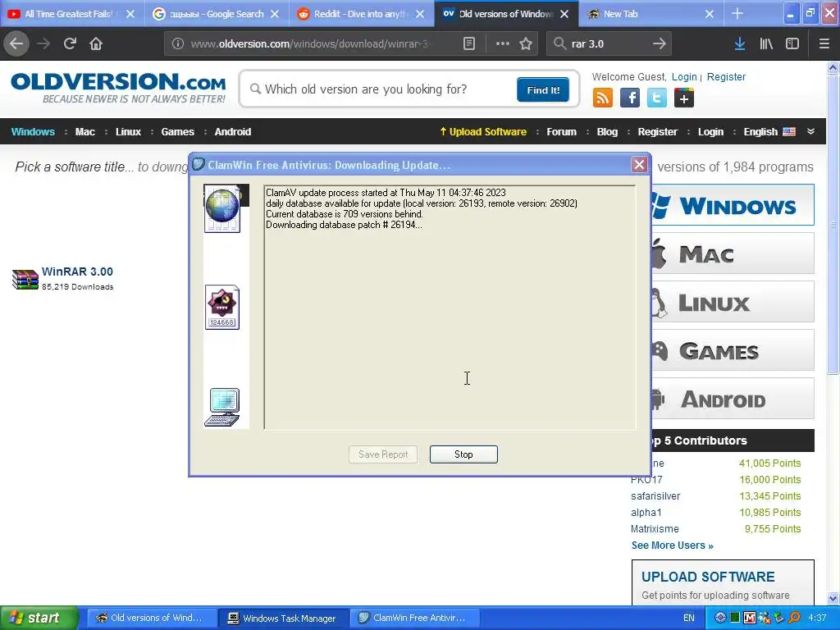Click the Twitter icon on OldVersion
This screenshot has height=630, width=840.
pyautogui.click(x=657, y=98)
